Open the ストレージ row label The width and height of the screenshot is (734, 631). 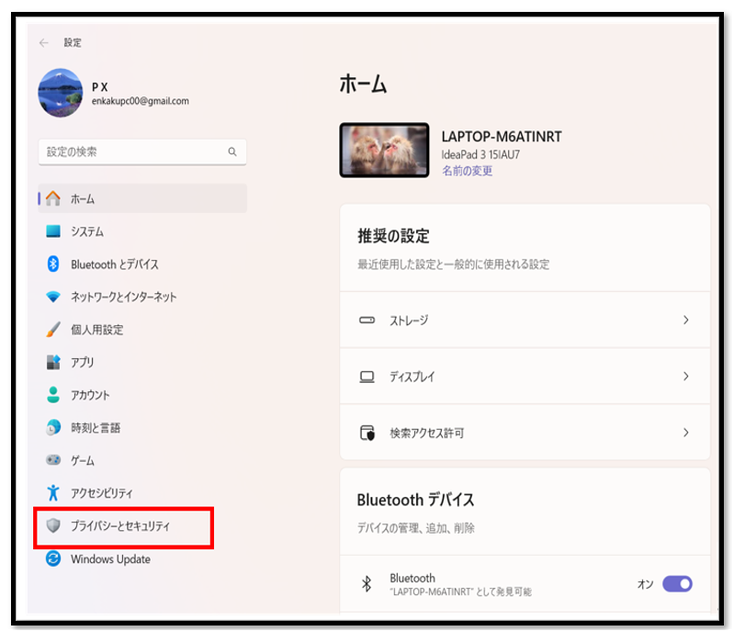[x=409, y=321]
